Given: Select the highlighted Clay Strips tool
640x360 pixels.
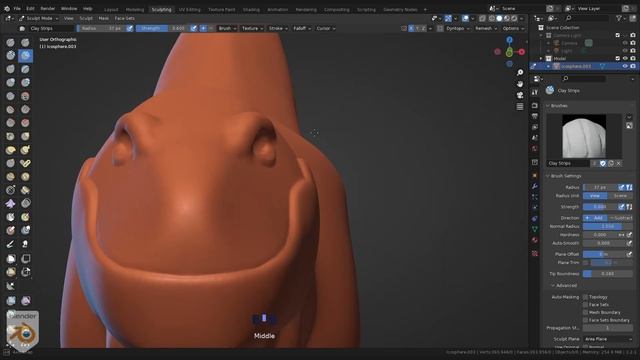Looking at the screenshot, I should (25, 56).
